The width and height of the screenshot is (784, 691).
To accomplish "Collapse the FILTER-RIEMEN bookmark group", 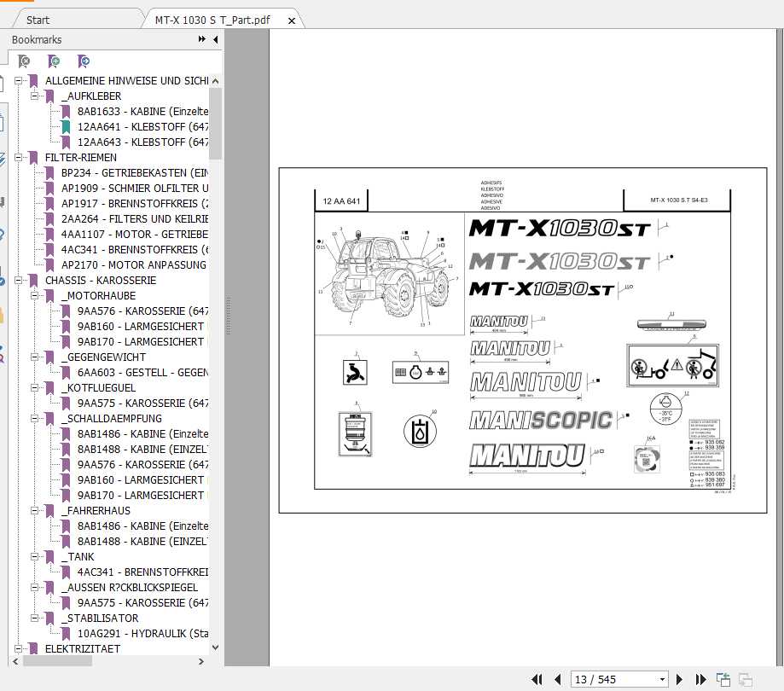I will [18, 158].
